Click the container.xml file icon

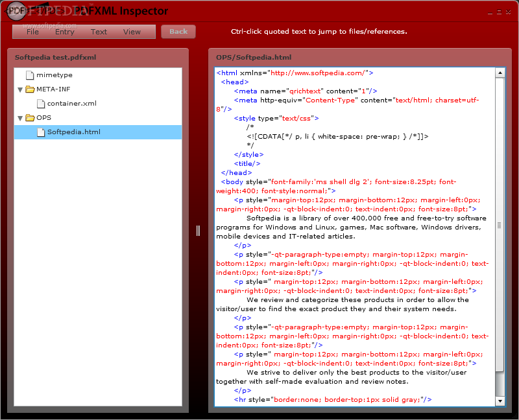point(41,104)
